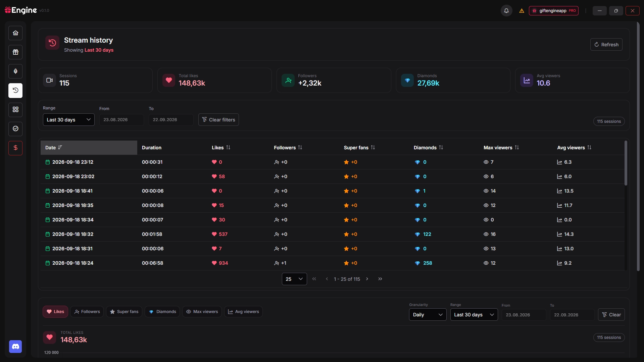Open the Granularity dropdown set to Daily
Image resolution: width=644 pixels, height=362 pixels.
pos(428,315)
